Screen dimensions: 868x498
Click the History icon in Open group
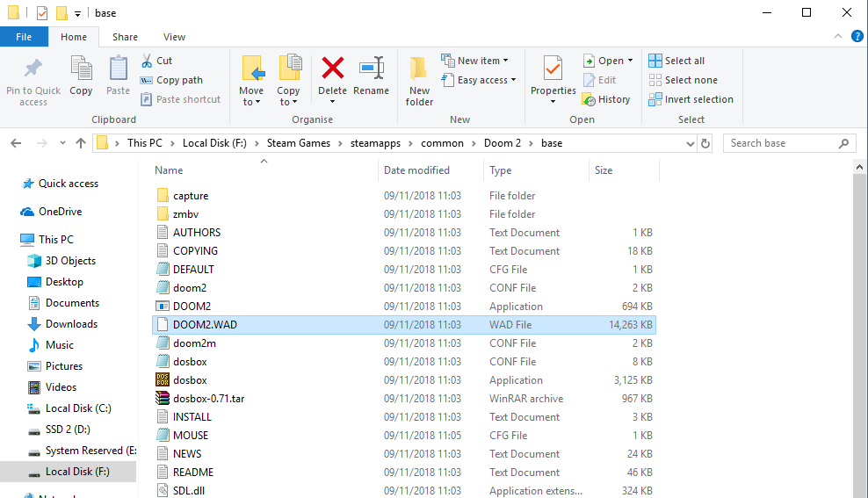[x=589, y=99]
